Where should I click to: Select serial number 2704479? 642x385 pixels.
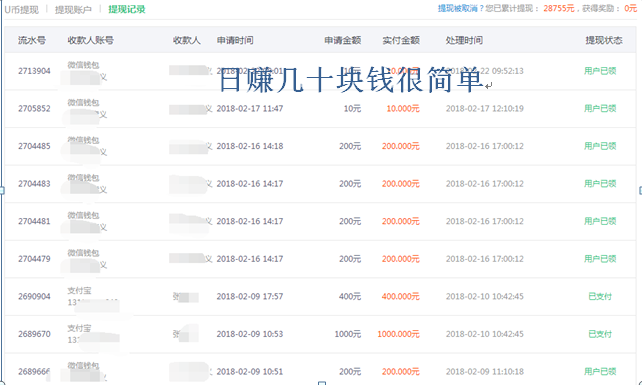point(34,259)
